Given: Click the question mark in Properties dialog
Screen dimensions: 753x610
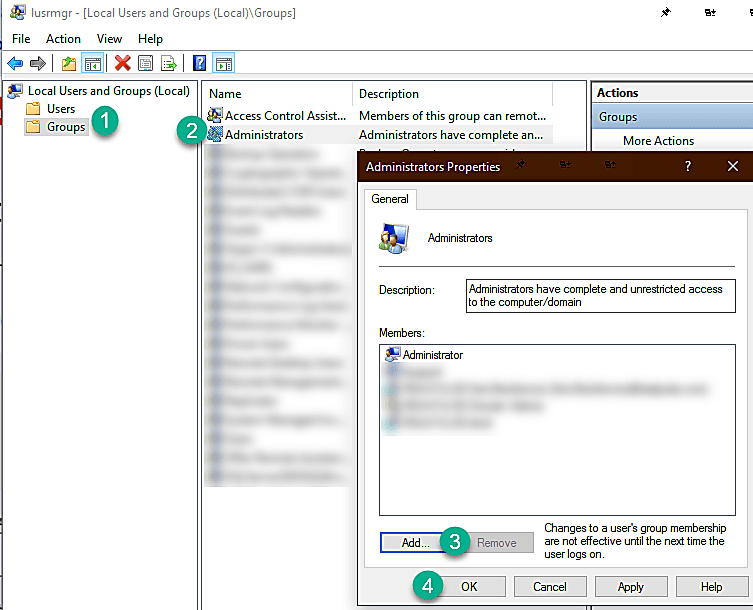Looking at the screenshot, I should 688,166.
